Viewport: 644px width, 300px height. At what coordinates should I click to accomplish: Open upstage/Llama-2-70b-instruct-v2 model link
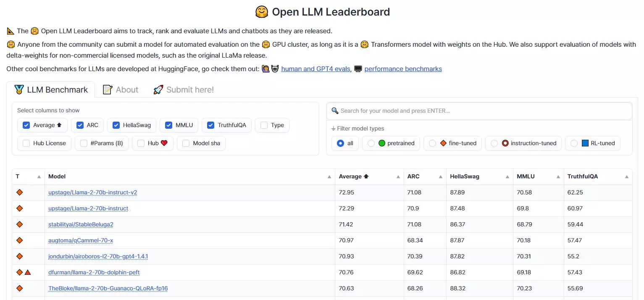(92, 192)
